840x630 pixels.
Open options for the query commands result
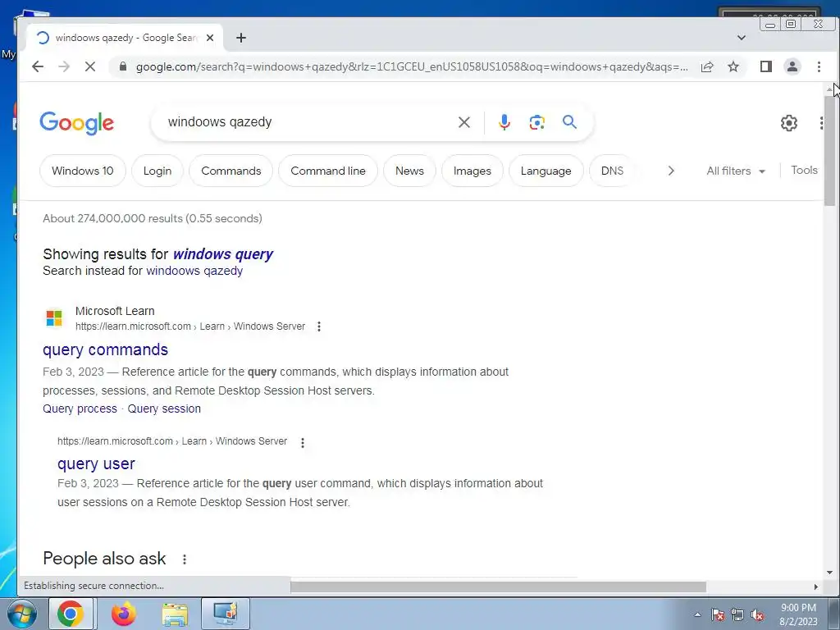[319, 326]
